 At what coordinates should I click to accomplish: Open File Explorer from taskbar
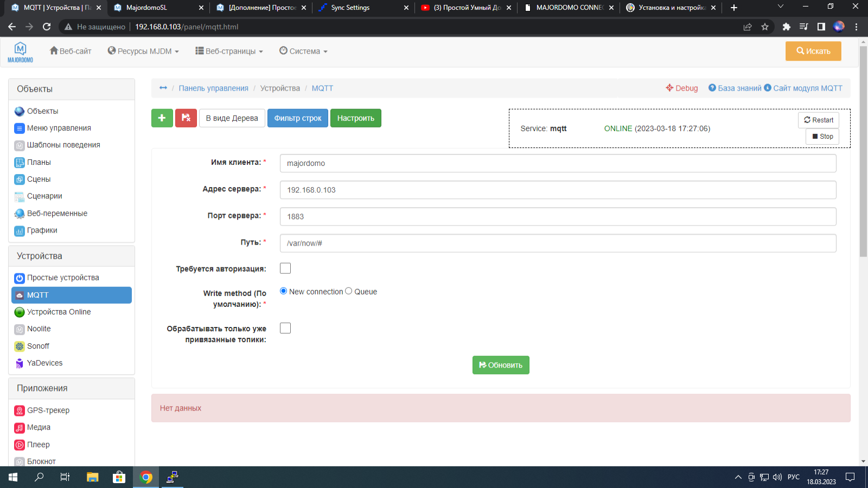click(93, 477)
